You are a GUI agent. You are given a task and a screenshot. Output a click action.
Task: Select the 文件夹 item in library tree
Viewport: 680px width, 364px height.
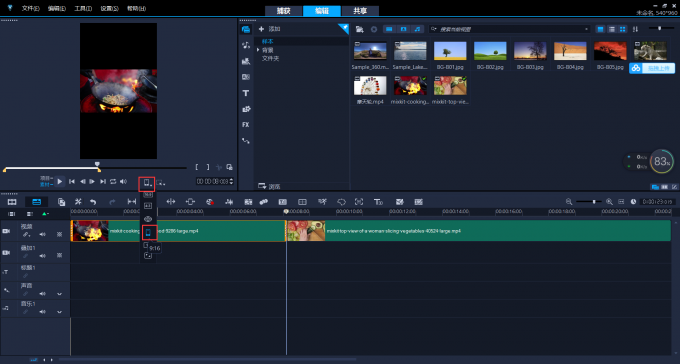click(270, 58)
